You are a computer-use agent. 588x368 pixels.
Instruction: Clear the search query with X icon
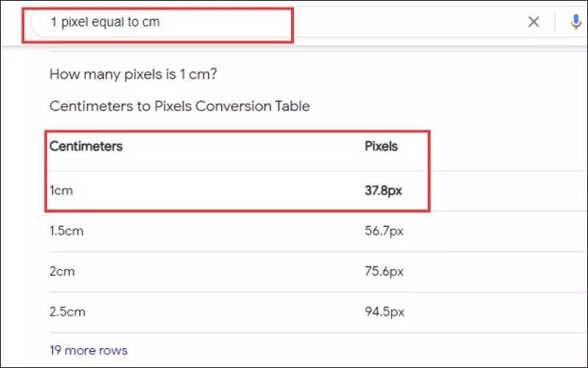coord(534,22)
